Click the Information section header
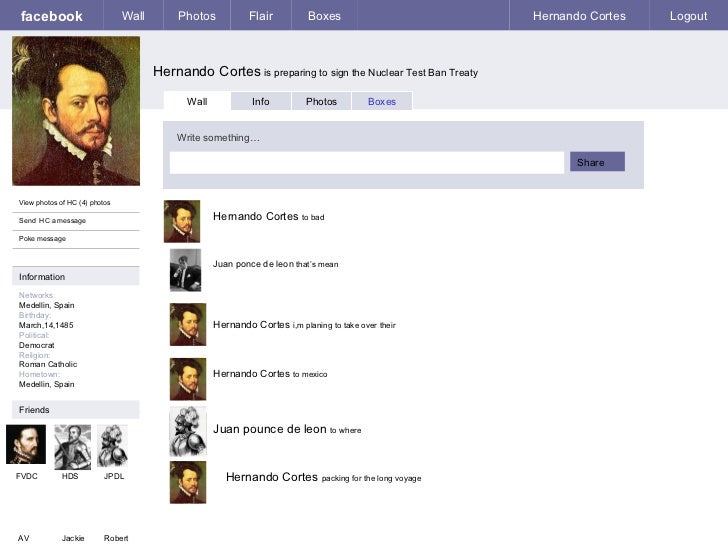 pyautogui.click(x=76, y=276)
